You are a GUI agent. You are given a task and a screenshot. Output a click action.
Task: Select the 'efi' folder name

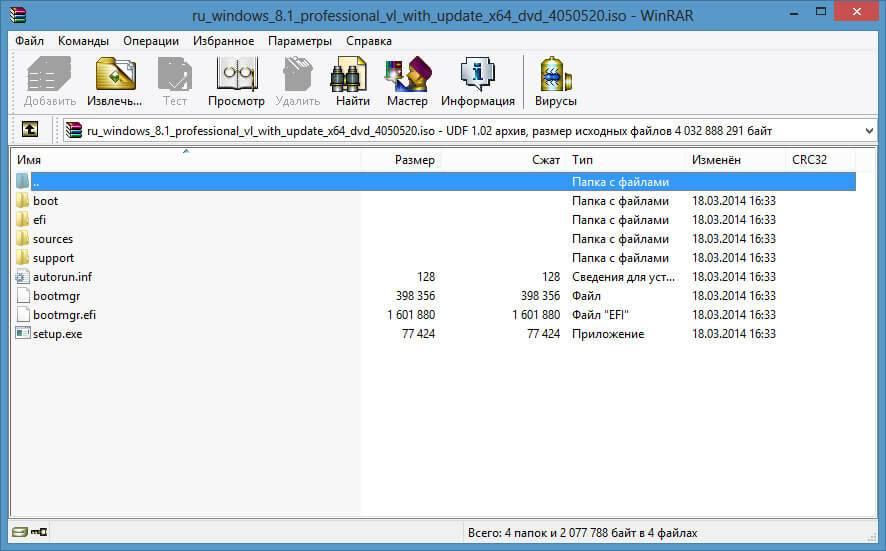click(39, 219)
